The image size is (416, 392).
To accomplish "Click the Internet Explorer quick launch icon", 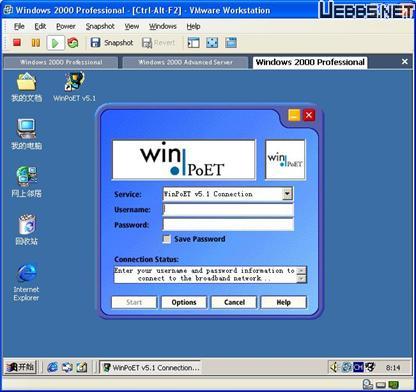I will point(52,367).
